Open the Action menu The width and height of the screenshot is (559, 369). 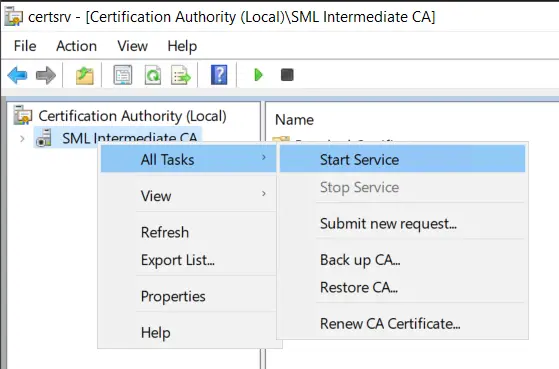coord(76,46)
